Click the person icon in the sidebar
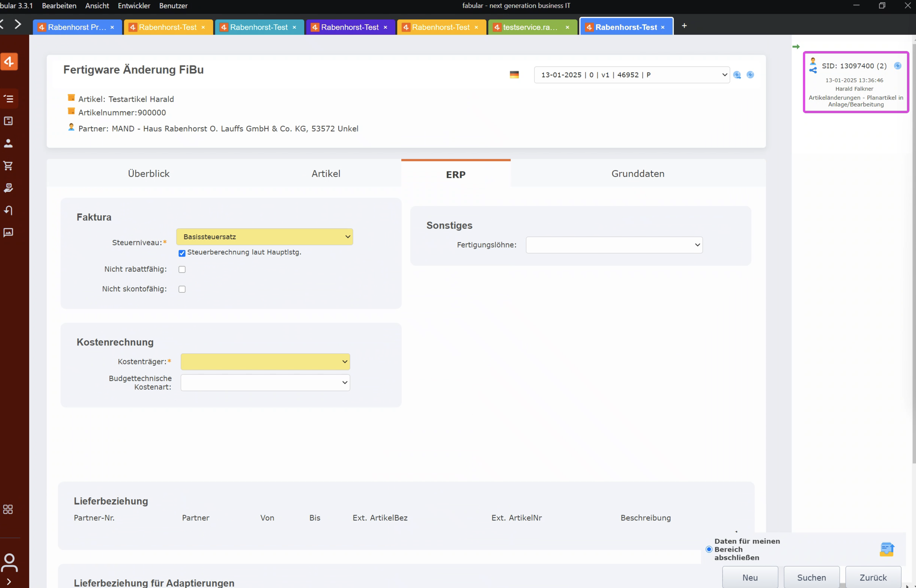 (x=8, y=143)
